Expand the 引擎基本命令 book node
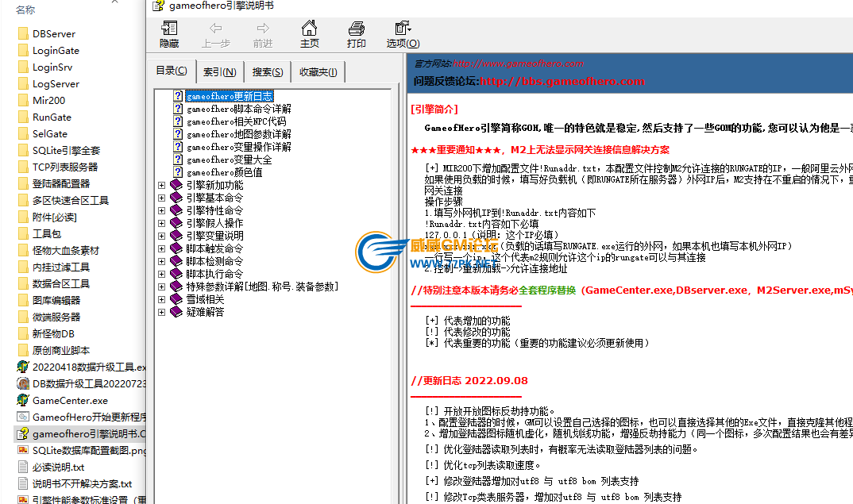The width and height of the screenshot is (853, 504). pyautogui.click(x=161, y=198)
